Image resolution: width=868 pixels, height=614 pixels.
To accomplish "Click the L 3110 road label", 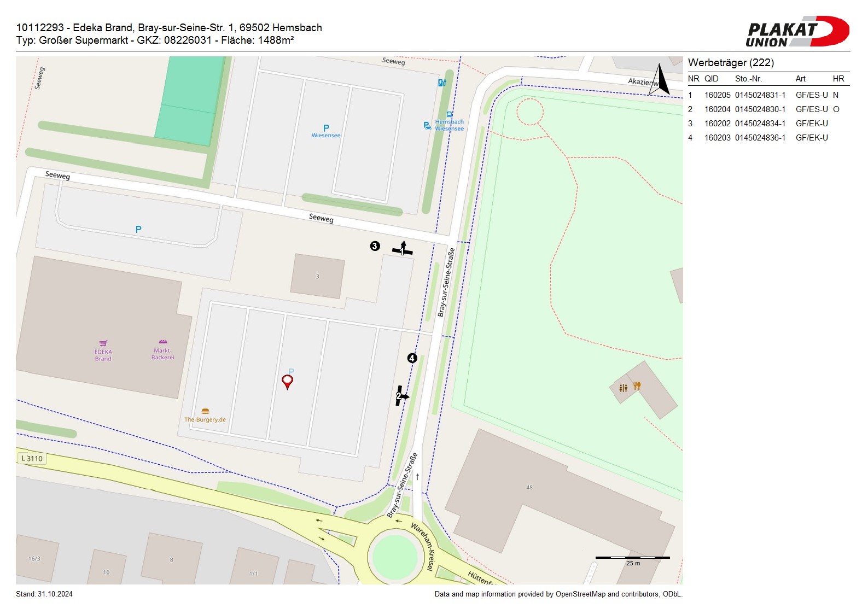I will pyautogui.click(x=32, y=459).
